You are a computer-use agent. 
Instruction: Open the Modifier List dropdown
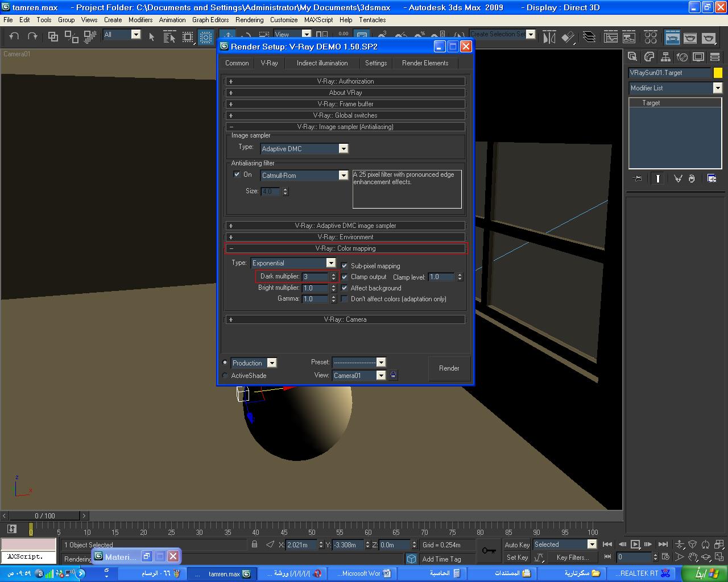tap(675, 88)
